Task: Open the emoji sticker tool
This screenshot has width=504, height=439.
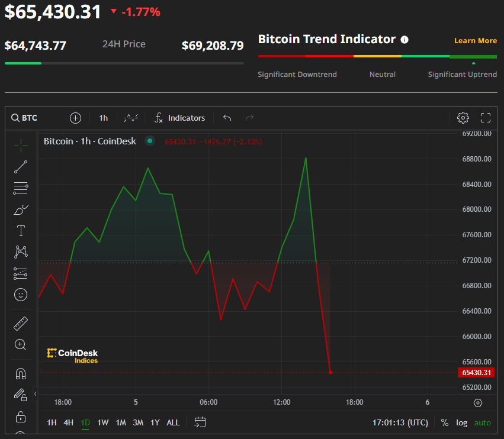Action: (20, 295)
